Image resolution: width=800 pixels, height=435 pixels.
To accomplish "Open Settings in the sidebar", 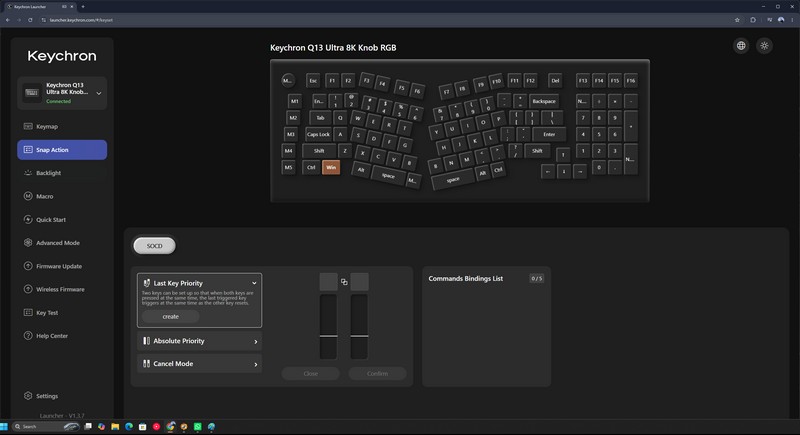I will 62,396.
